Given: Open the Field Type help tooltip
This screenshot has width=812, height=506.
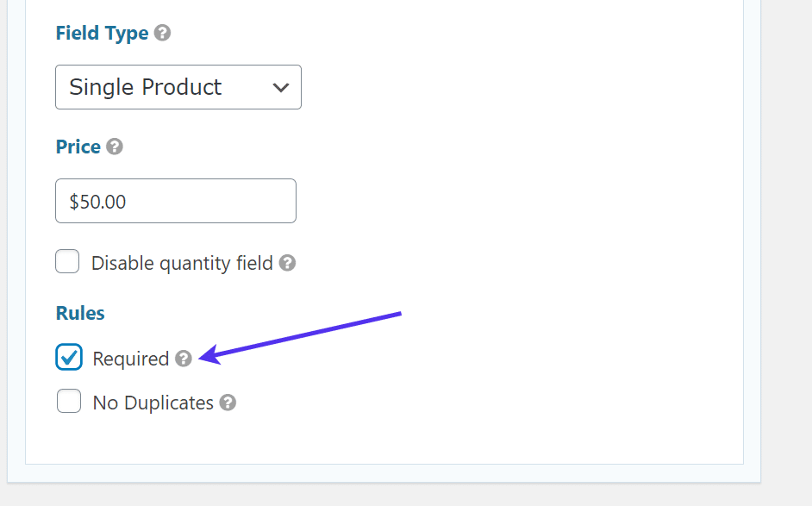Looking at the screenshot, I should point(163,33).
